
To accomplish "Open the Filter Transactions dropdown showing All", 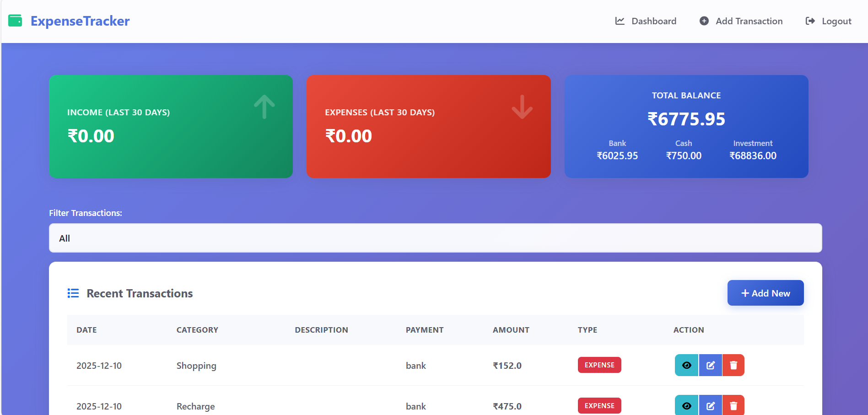I will click(x=434, y=238).
